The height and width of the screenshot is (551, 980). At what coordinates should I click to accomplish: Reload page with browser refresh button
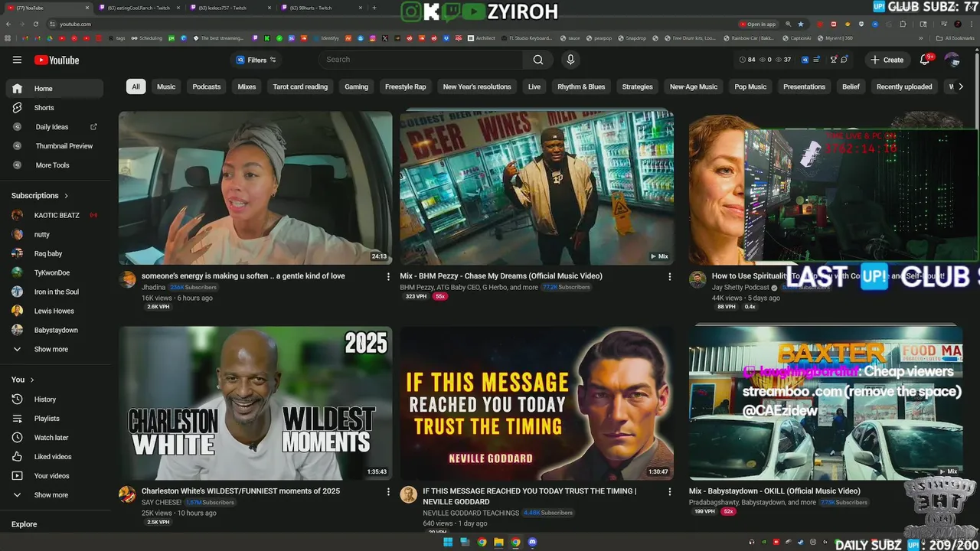point(36,24)
